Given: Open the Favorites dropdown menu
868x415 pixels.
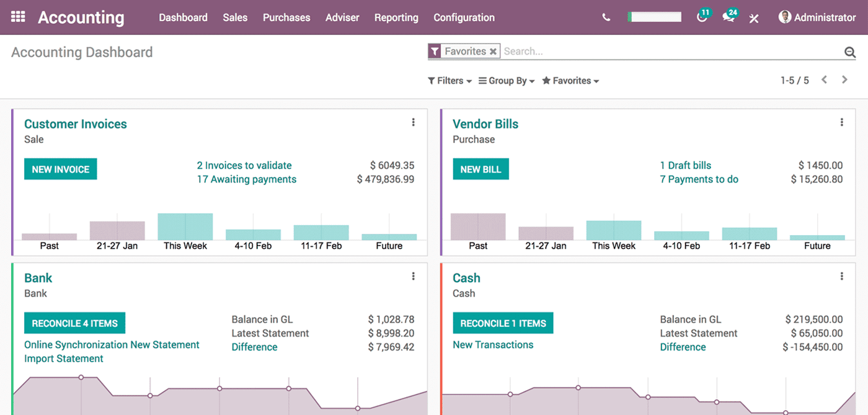Looking at the screenshot, I should 570,81.
